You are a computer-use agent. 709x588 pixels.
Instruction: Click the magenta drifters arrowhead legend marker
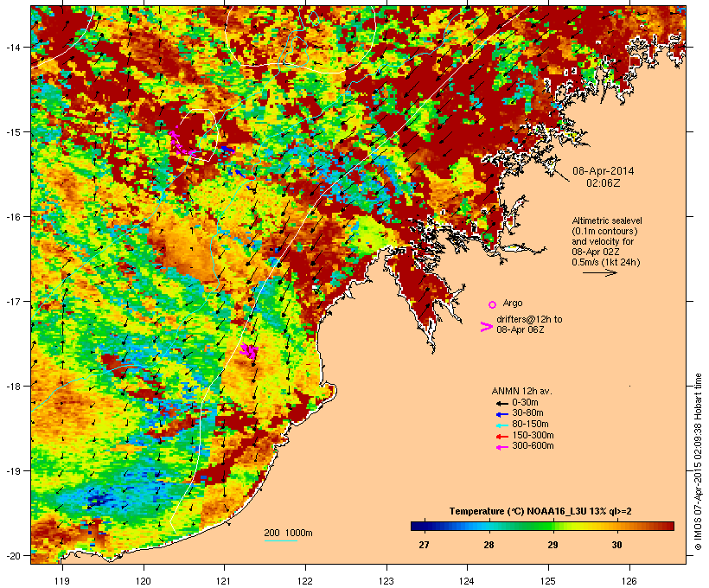pos(486,327)
